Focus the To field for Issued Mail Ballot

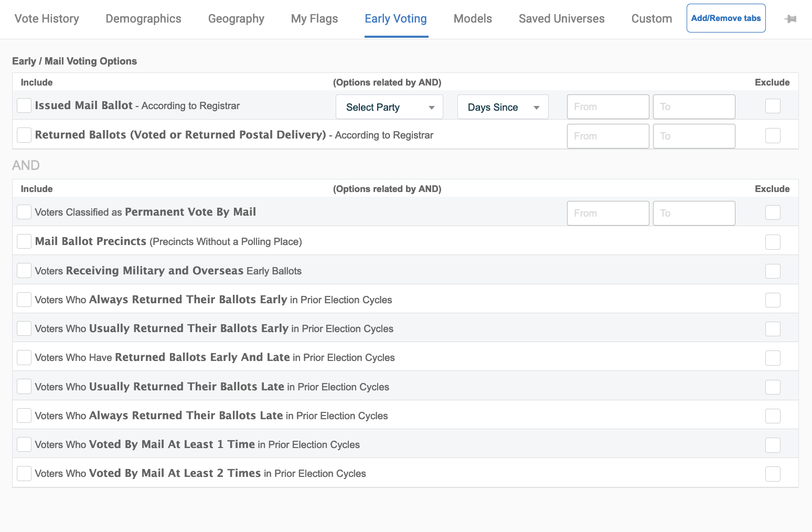(694, 107)
